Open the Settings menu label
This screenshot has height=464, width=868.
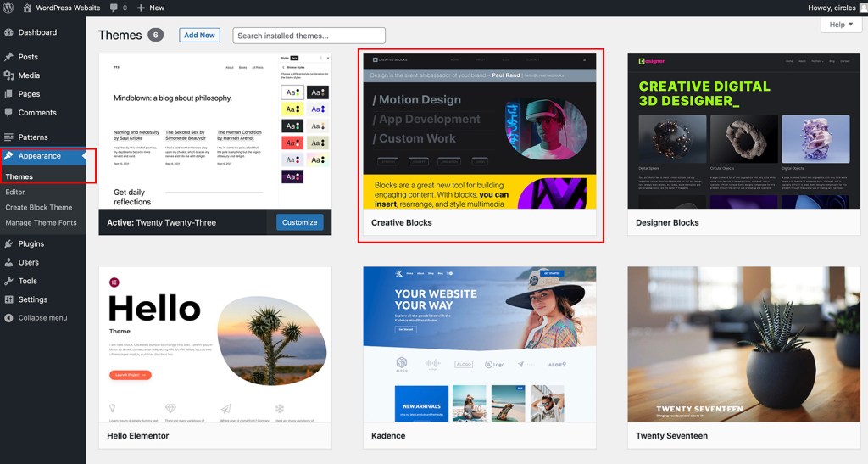pyautogui.click(x=33, y=299)
